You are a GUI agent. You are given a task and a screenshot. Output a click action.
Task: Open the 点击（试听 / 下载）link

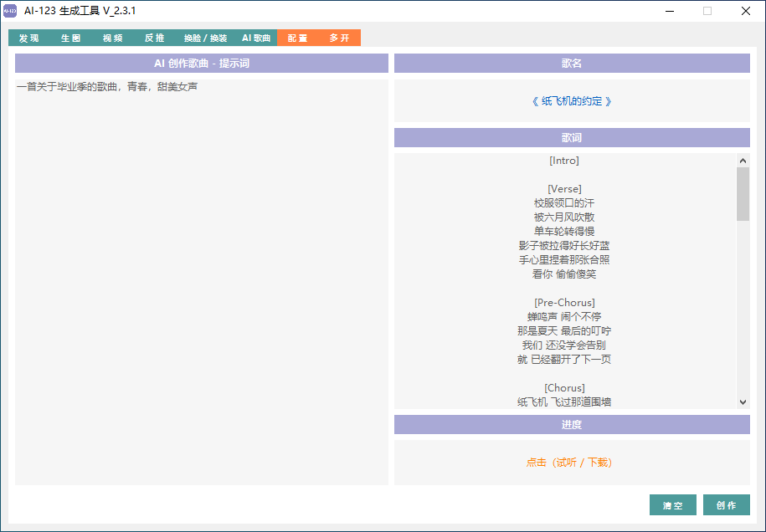(569, 463)
